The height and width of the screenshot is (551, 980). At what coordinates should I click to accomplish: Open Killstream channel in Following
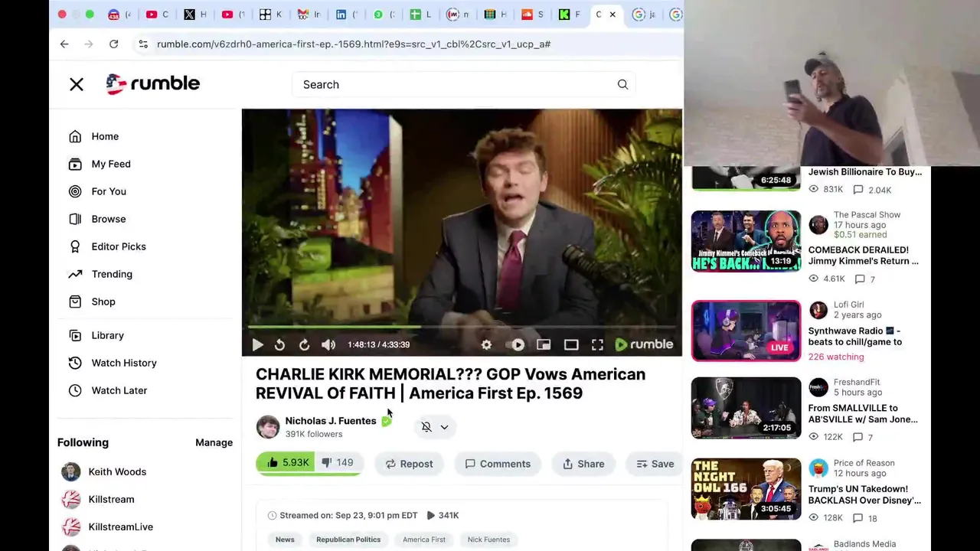(98, 499)
